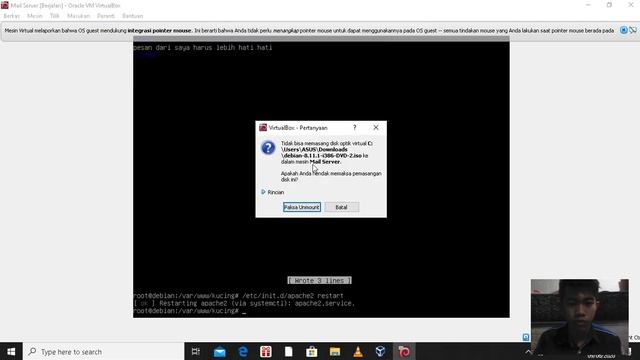Open the Bantuan menu
The width and height of the screenshot is (640, 360).
coord(132,16)
